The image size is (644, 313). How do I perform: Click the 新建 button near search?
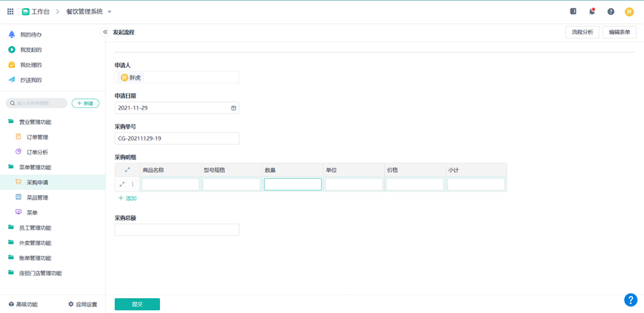tap(85, 104)
